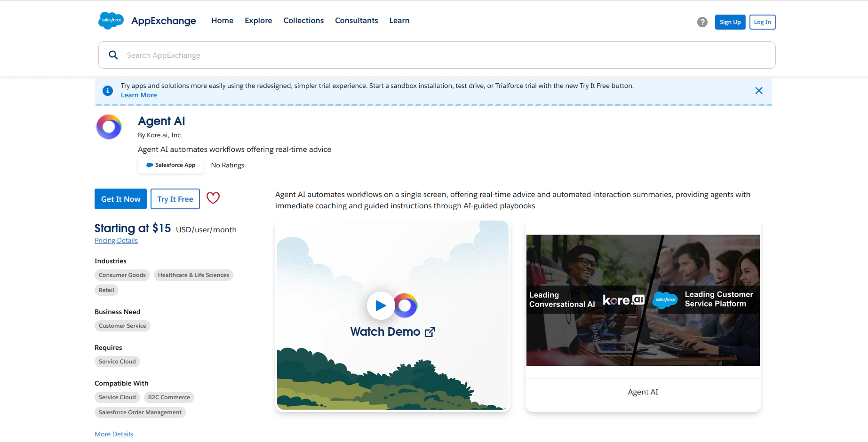The width and height of the screenshot is (868, 442).
Task: Click the Agent AI app logo
Action: pyautogui.click(x=108, y=127)
